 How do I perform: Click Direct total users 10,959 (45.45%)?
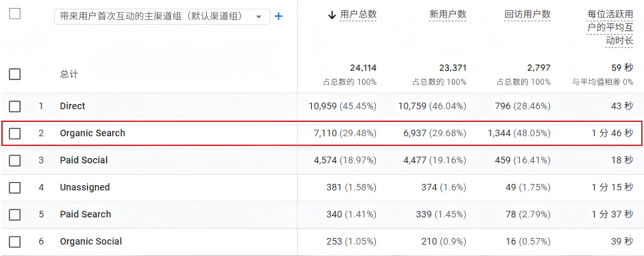(342, 106)
